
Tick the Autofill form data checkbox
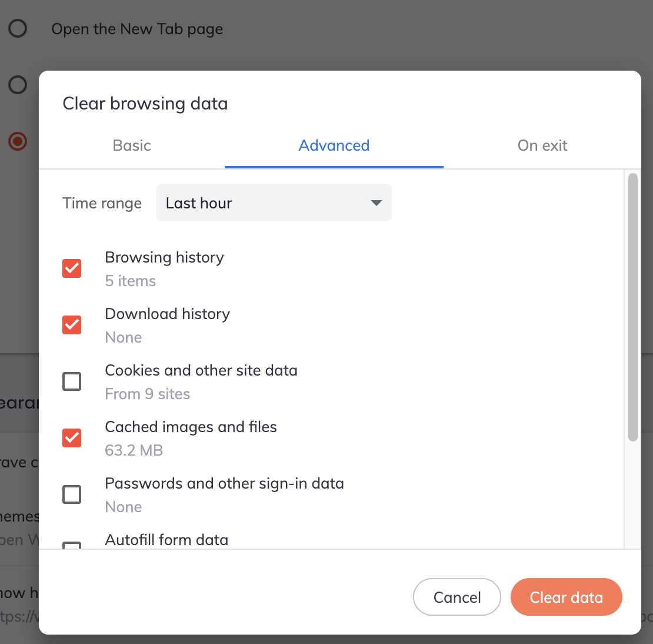click(x=72, y=545)
